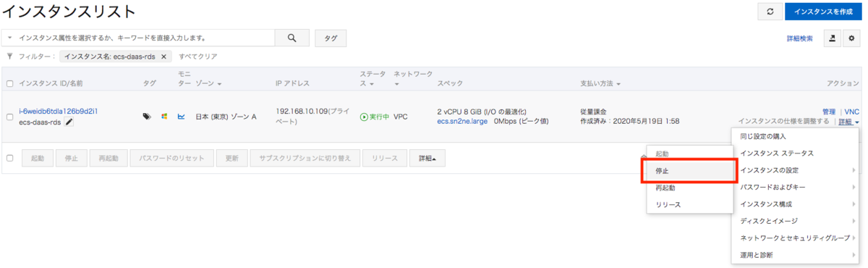Click the リリース button in the bottom bar

coord(385,158)
